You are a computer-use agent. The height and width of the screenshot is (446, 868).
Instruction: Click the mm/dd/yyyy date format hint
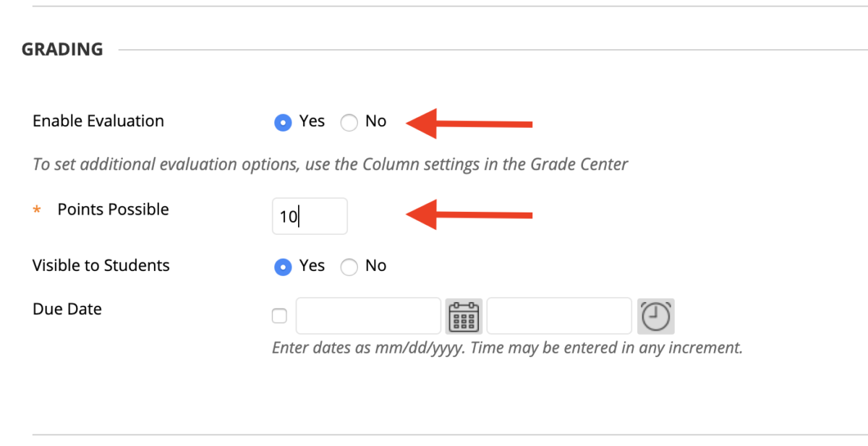click(507, 348)
